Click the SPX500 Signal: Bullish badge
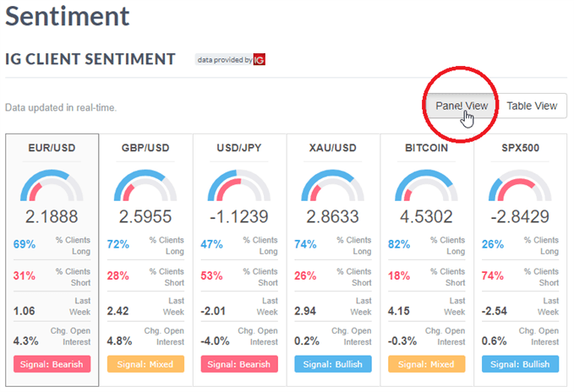Viewport: 574px width, 392px height. [521, 364]
